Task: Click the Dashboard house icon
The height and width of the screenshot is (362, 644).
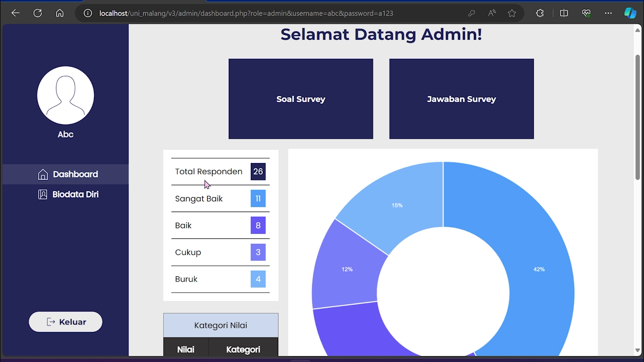Action: pos(43,175)
